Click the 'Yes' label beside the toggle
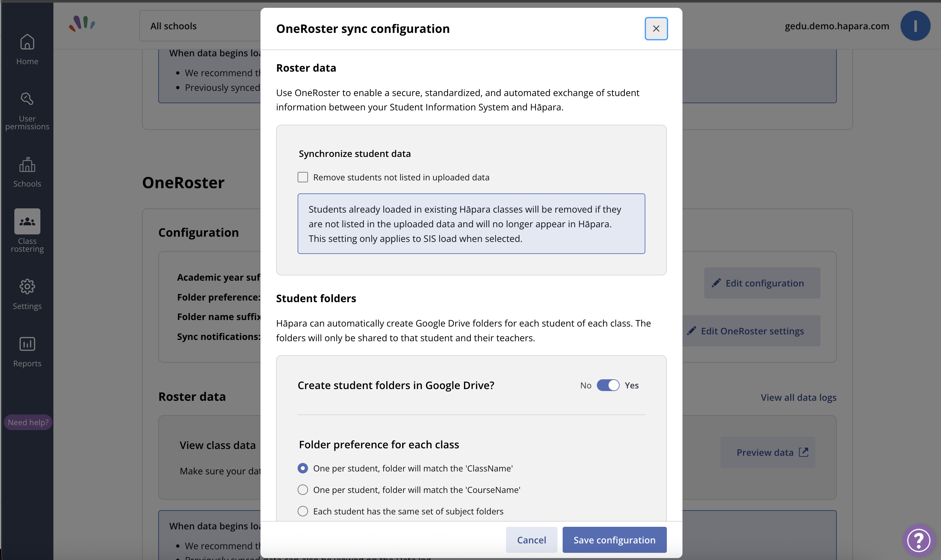This screenshot has height=560, width=941. (x=632, y=385)
